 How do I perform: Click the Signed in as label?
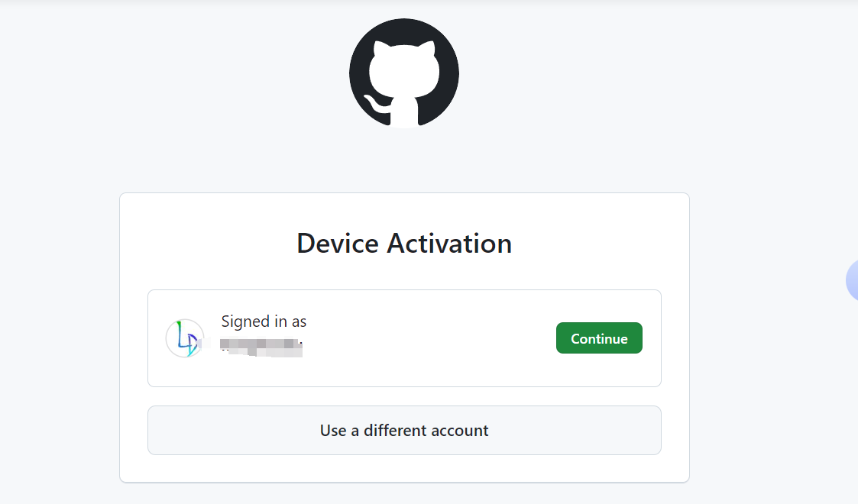pyautogui.click(x=264, y=321)
